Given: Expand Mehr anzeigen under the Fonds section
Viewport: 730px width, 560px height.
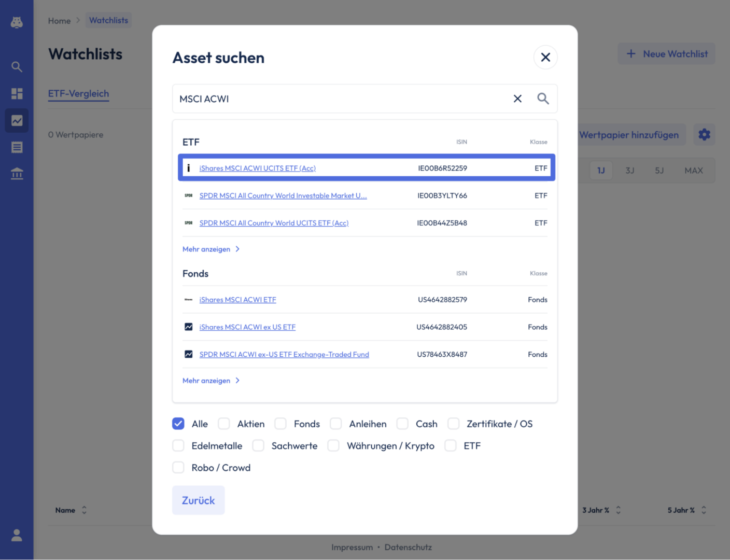Looking at the screenshot, I should pos(211,381).
